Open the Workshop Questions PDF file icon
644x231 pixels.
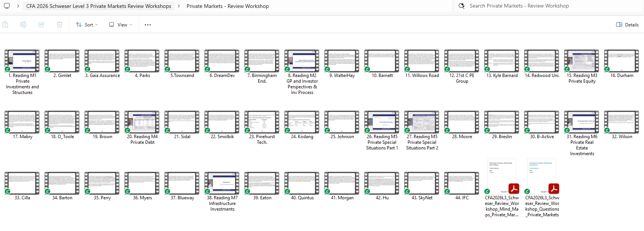tap(542, 176)
